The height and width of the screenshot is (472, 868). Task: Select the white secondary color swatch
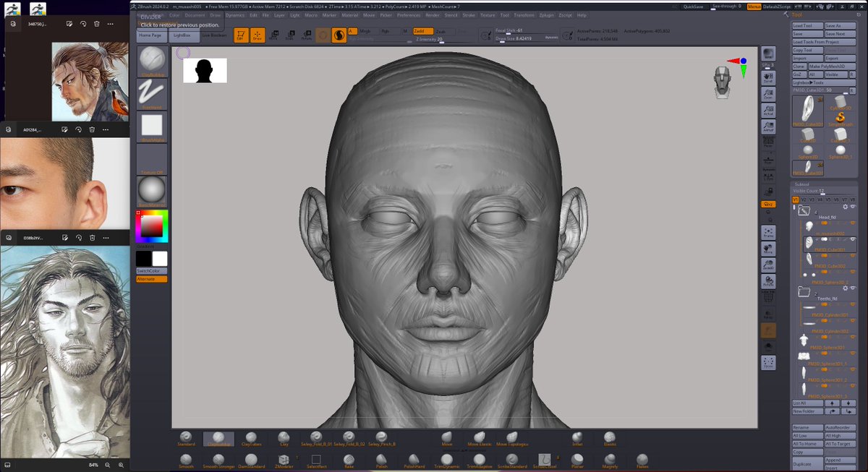(x=160, y=259)
